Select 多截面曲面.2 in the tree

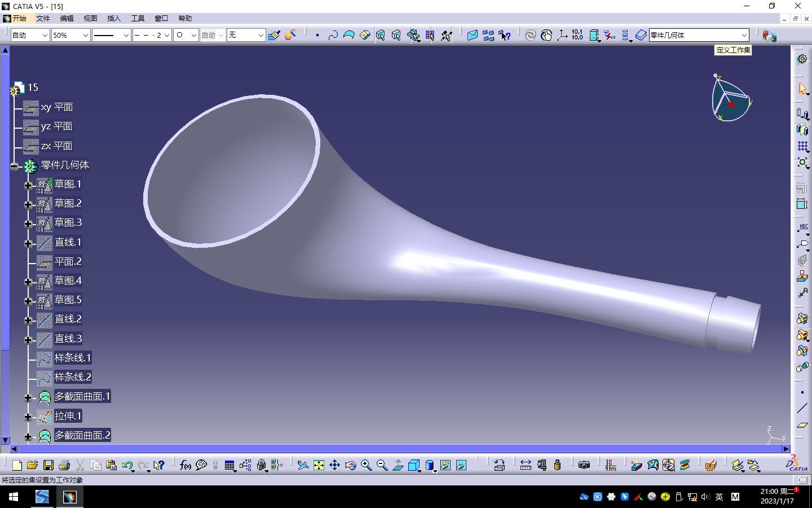[82, 435]
